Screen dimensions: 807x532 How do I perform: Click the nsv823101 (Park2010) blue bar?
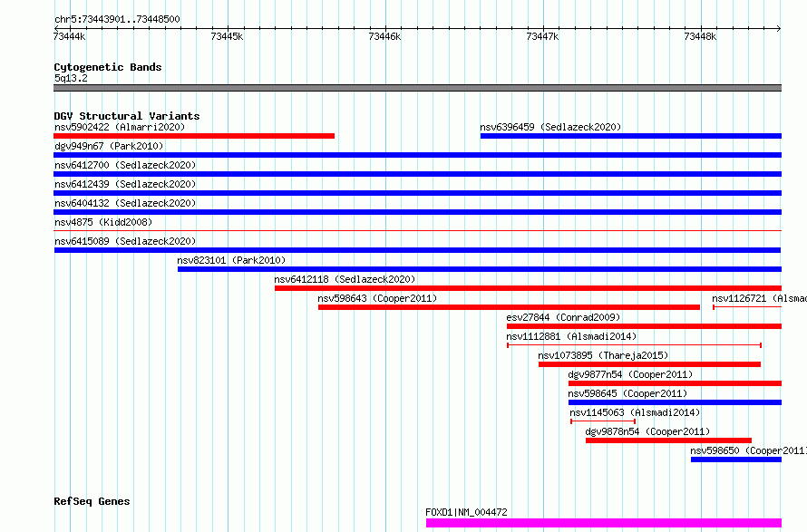click(x=480, y=269)
